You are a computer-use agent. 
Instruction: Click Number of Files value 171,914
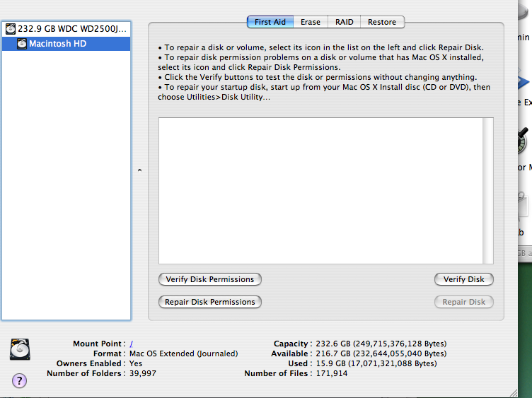tap(332, 373)
